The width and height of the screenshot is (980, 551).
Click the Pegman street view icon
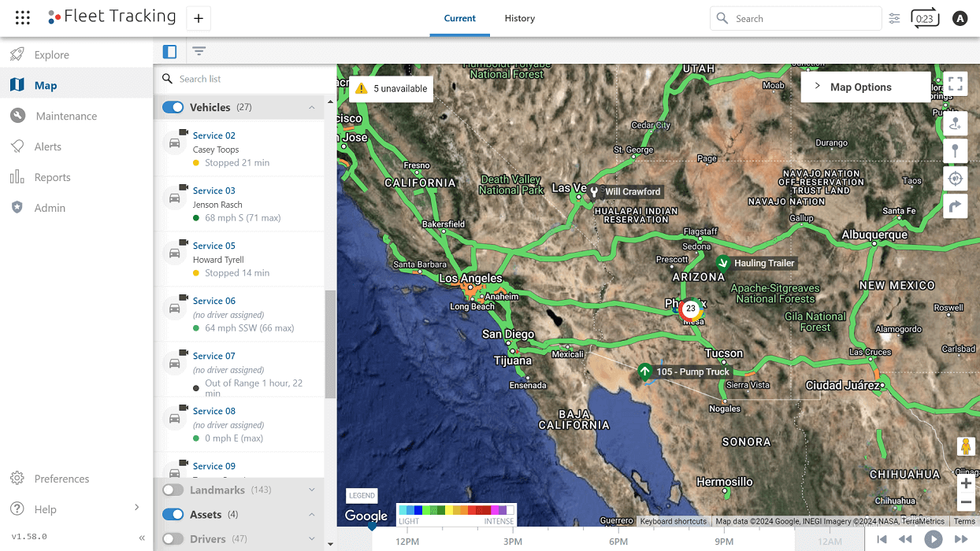point(966,446)
